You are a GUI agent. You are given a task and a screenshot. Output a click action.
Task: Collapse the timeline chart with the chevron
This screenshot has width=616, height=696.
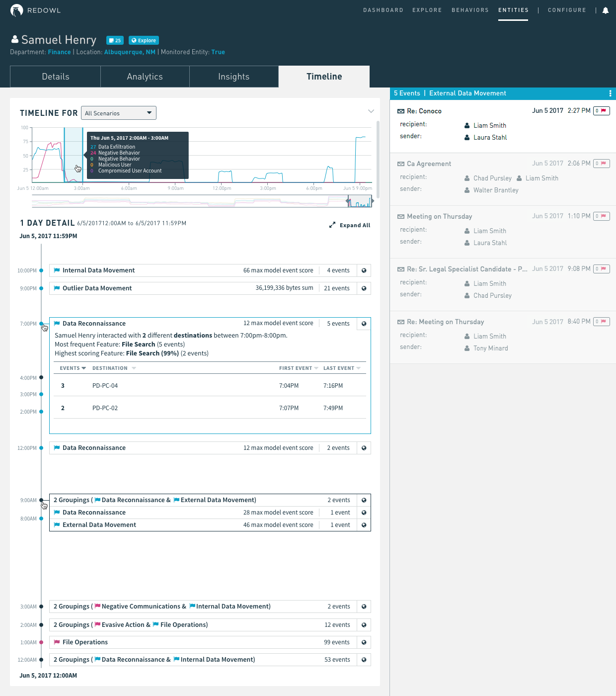(371, 111)
